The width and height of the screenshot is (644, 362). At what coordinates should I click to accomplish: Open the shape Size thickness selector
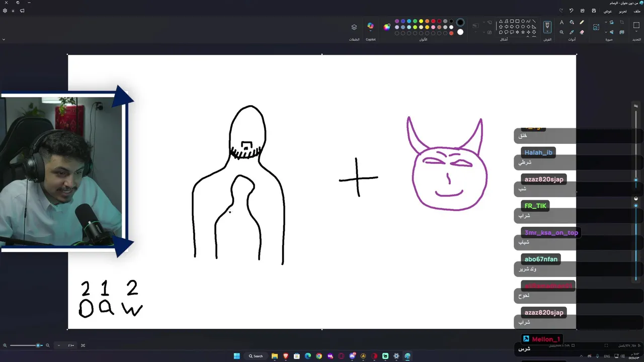point(475,28)
